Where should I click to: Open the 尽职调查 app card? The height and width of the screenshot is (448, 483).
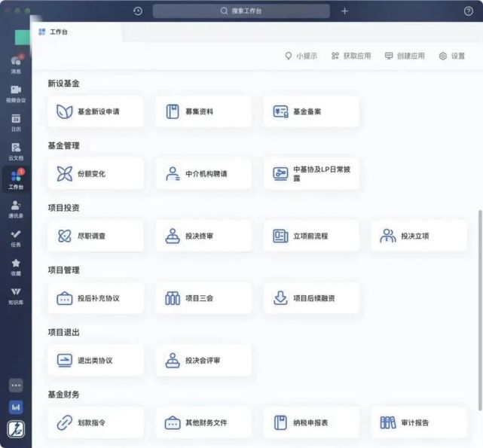[96, 236]
